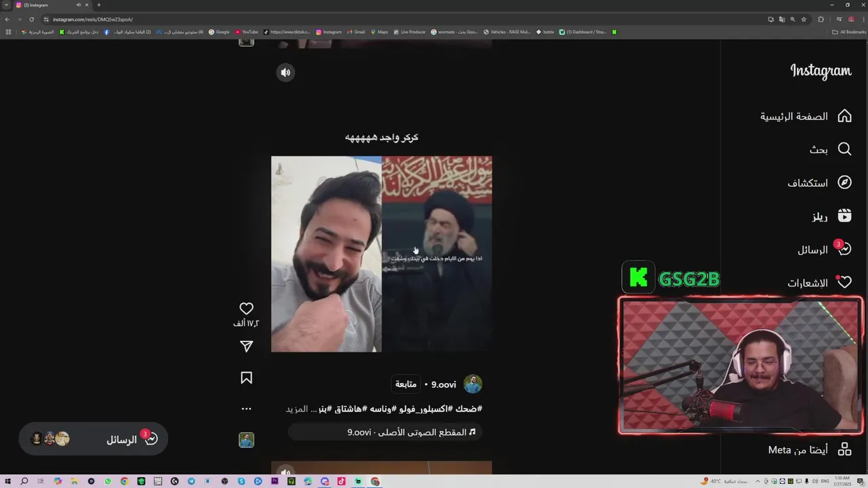This screenshot has width=868, height=488.
Task: Open the extensions puzzle icon
Action: click(821, 19)
